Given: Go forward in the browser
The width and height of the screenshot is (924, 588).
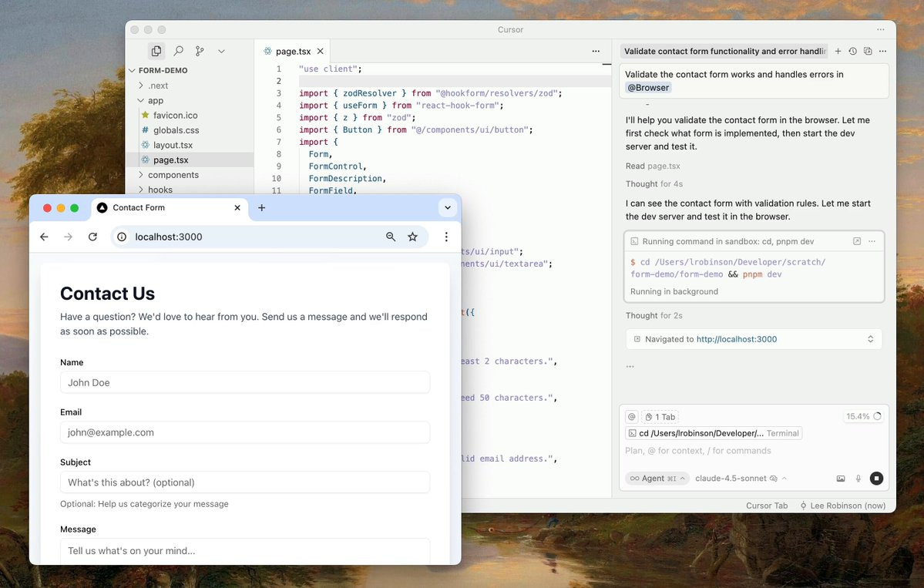Looking at the screenshot, I should [x=69, y=237].
